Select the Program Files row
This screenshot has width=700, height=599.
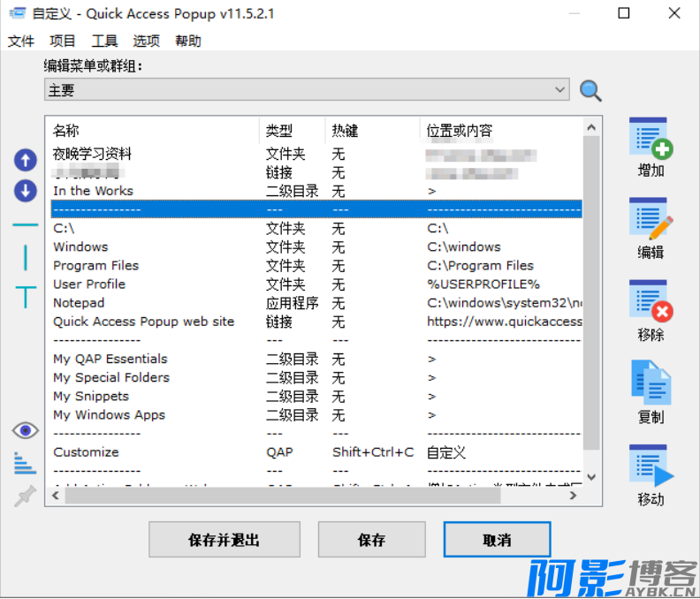tap(316, 266)
